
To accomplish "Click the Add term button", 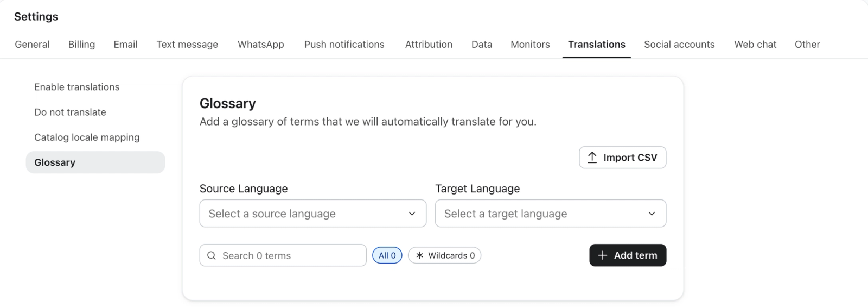I will click(x=628, y=255).
